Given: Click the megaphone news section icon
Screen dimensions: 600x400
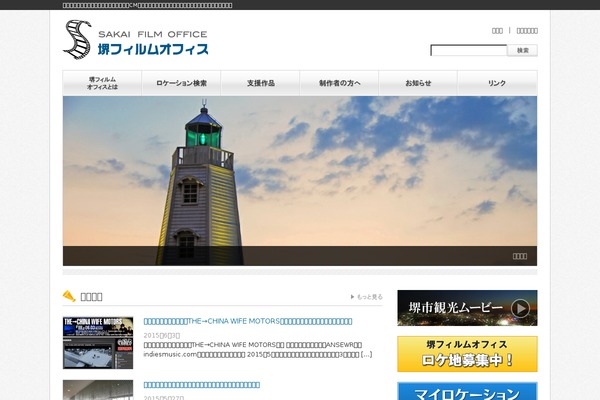Looking at the screenshot, I should 69,296.
